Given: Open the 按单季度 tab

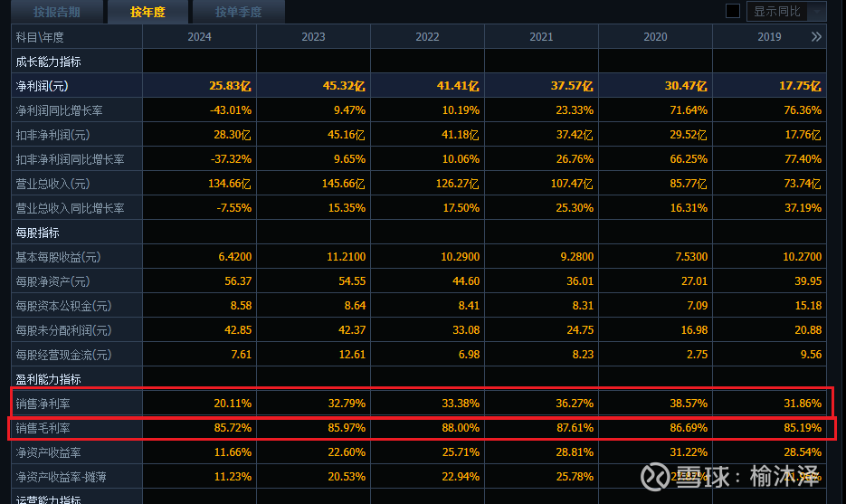Looking at the screenshot, I should tap(238, 12).
